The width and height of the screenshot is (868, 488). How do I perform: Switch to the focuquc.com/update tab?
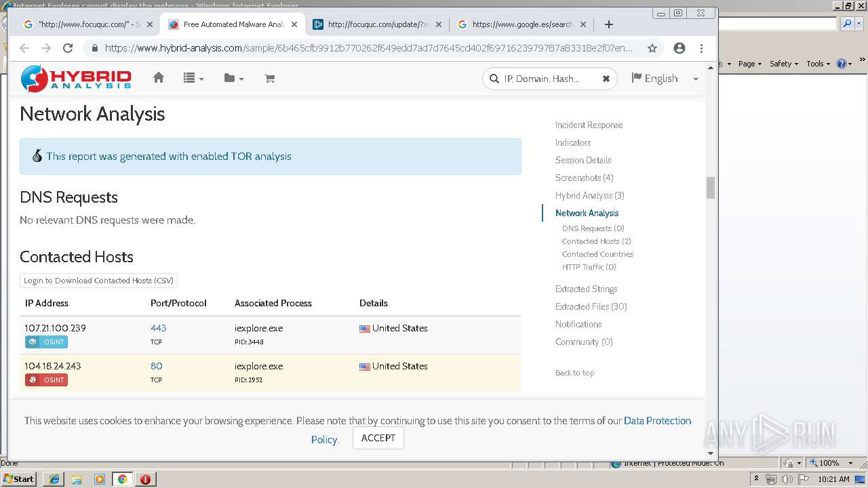tap(376, 24)
